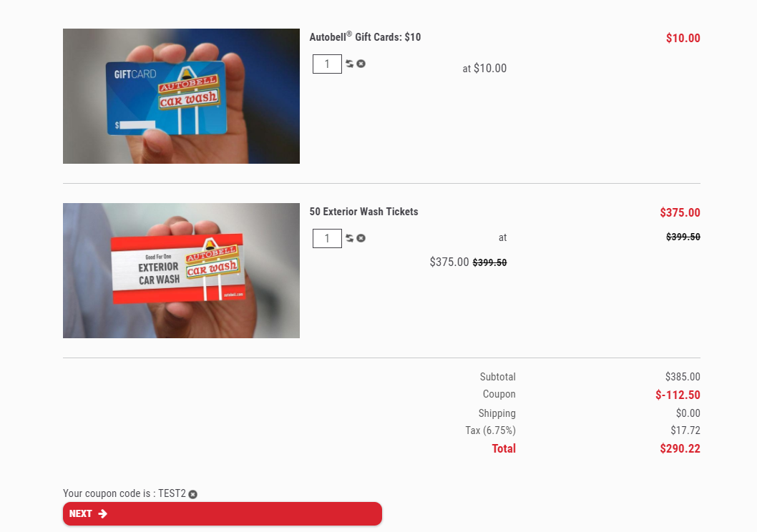The image size is (757, 532).
Task: Click the red Exterior Car Wash ticket image
Action: tap(181, 270)
